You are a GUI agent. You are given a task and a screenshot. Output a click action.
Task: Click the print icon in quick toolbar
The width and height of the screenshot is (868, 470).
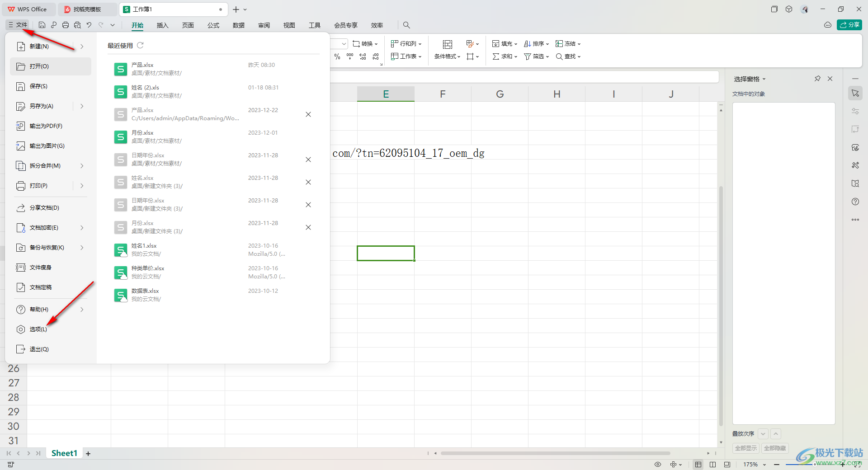point(66,25)
